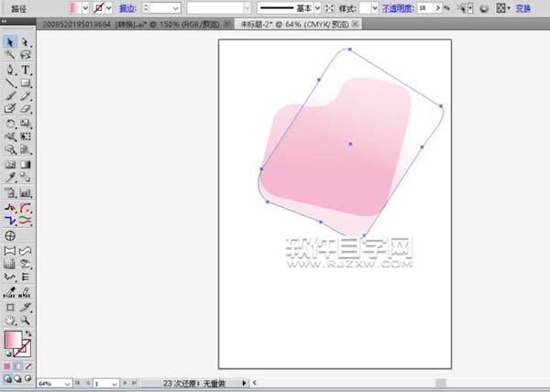Open the 变换 transform panel link
This screenshot has height=392, width=550.
[x=523, y=8]
